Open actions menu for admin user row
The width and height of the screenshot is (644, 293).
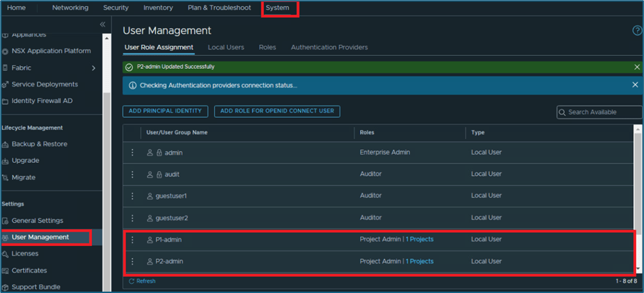(x=133, y=153)
